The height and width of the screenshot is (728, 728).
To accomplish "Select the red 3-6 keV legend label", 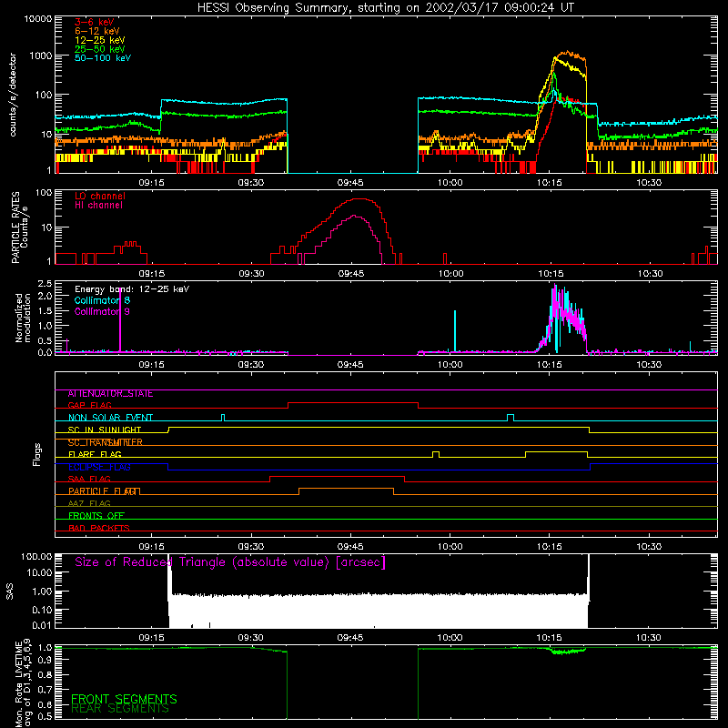I will [94, 22].
